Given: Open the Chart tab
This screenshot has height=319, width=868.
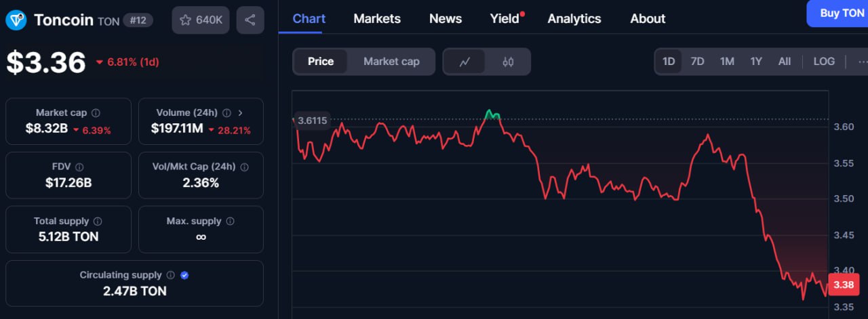Looking at the screenshot, I should (x=309, y=18).
